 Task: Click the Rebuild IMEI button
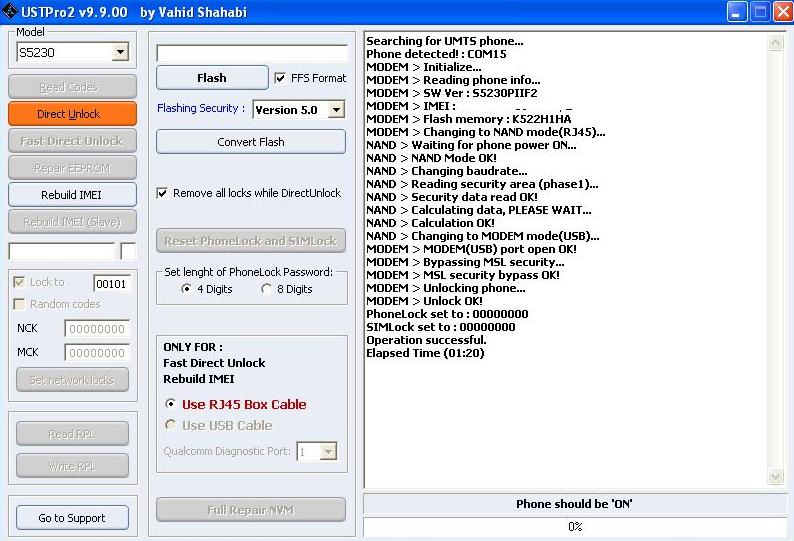pos(72,195)
